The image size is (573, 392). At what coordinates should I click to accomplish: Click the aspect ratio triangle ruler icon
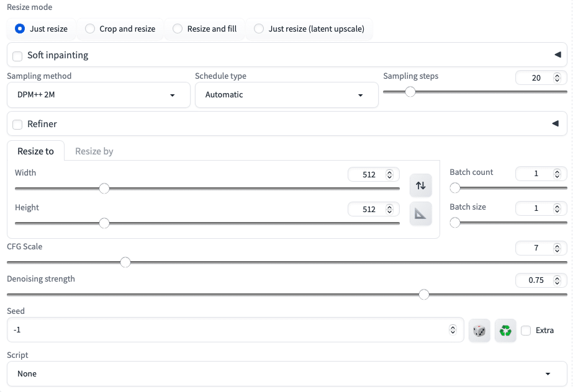point(421,213)
